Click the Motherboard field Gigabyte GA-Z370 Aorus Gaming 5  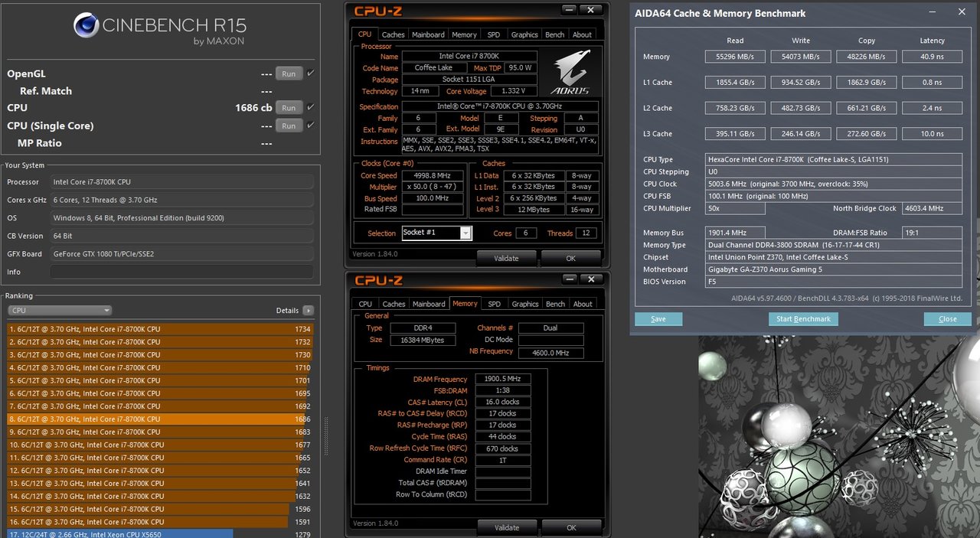tap(834, 269)
